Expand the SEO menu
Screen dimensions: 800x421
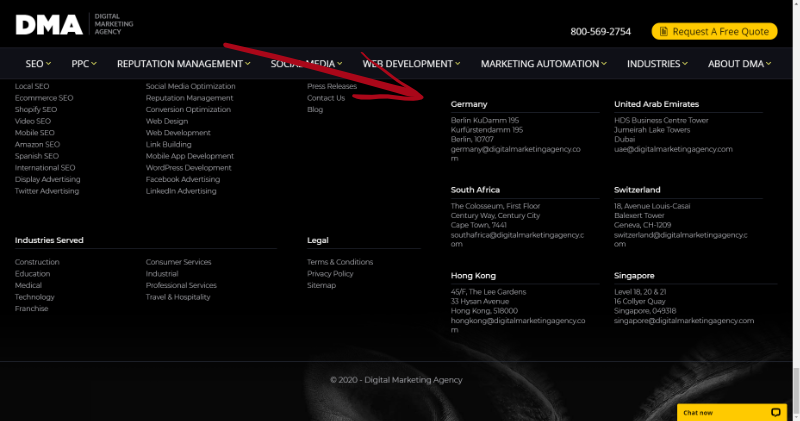pos(38,64)
